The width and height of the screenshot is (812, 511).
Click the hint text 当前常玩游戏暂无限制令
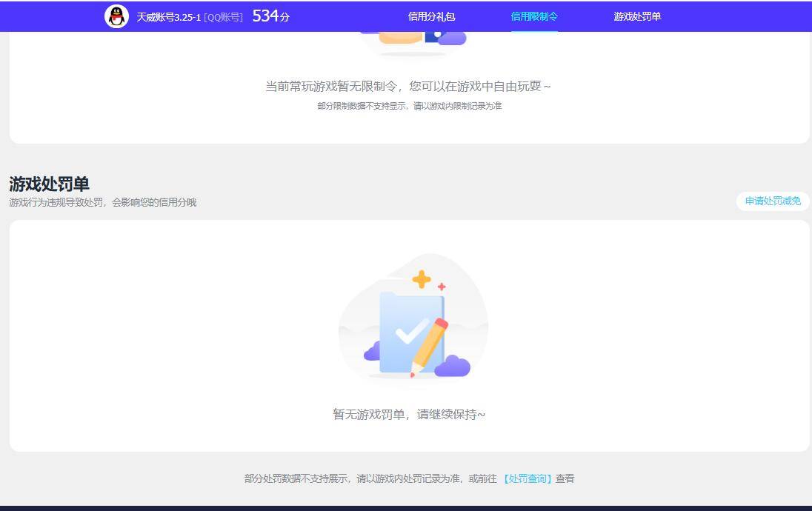408,86
